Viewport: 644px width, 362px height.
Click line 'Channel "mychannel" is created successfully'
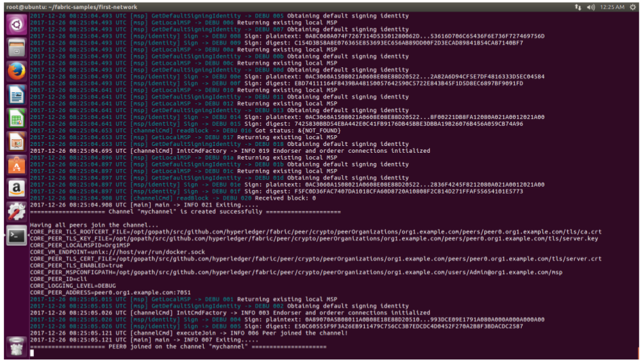point(185,212)
